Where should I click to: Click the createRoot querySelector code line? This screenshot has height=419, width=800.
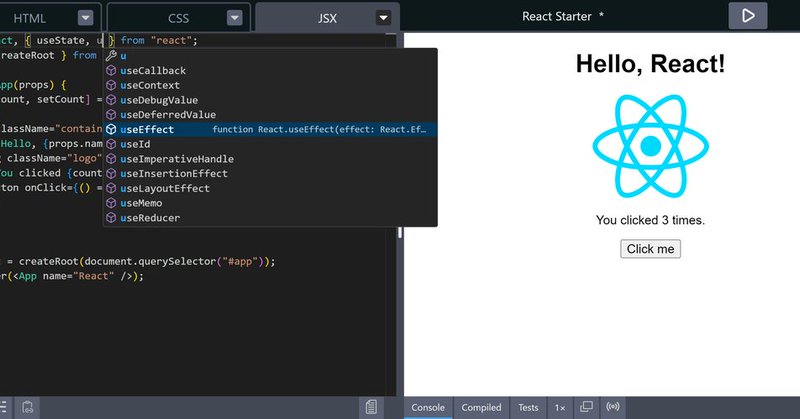click(138, 261)
